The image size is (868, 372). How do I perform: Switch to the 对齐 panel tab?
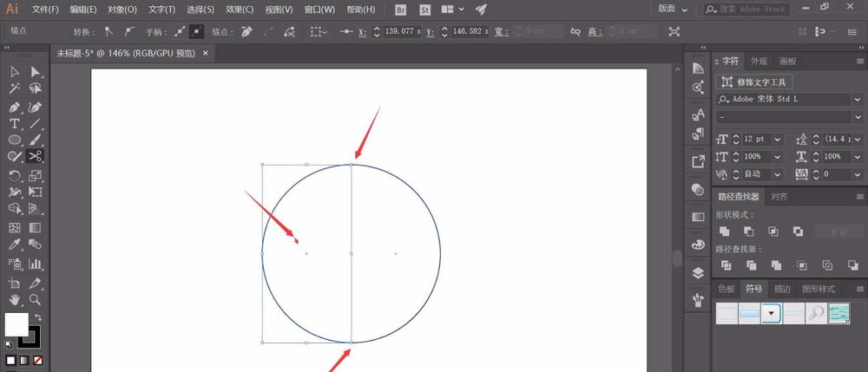pos(779,197)
